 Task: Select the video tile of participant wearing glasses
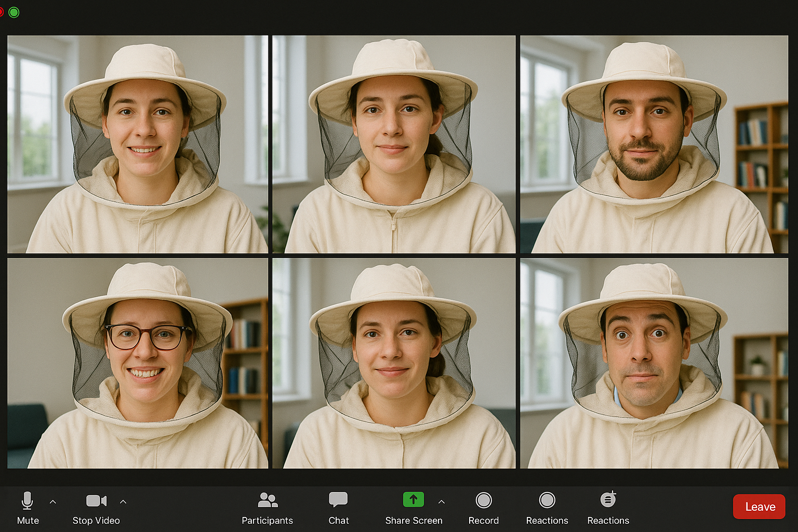point(138,363)
